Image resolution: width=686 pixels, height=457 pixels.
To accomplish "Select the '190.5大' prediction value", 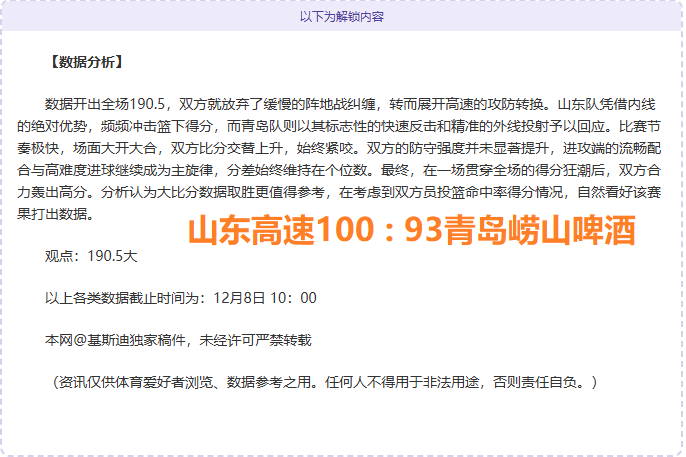I will pyautogui.click(x=112, y=256).
